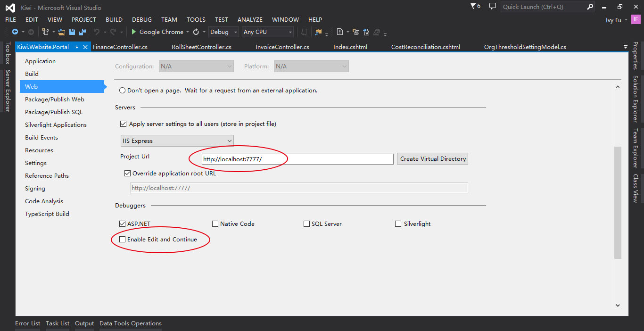Click the Project Url input field
Image resolution: width=644 pixels, height=331 pixels.
click(x=297, y=159)
